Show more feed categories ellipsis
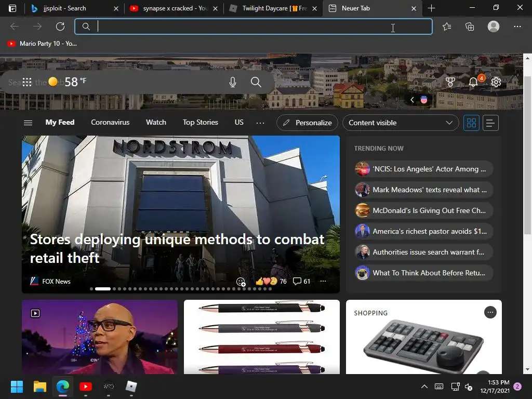 coord(260,123)
